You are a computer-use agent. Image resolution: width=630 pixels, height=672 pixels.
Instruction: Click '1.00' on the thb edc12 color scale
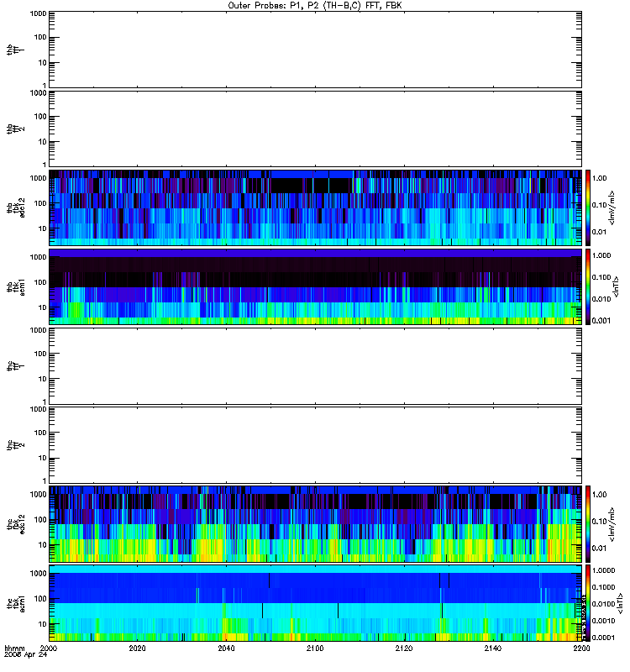tap(600, 178)
